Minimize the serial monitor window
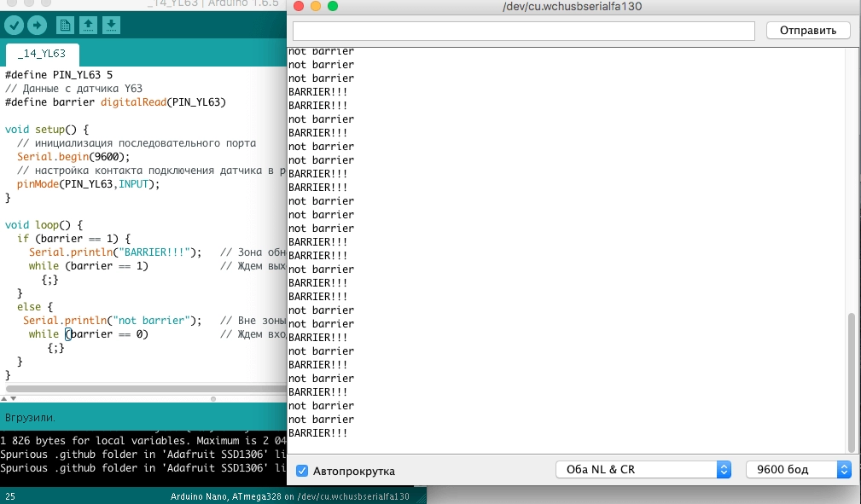The image size is (861, 504). pos(316,7)
